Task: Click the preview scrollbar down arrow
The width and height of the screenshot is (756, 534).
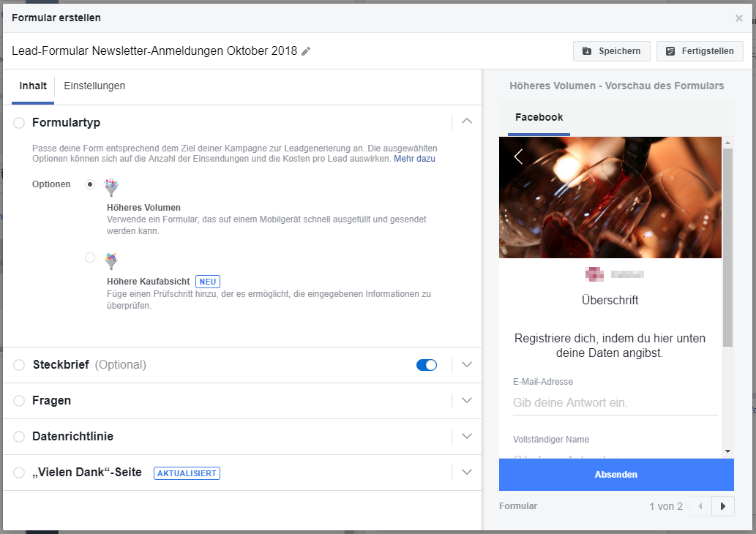Action: point(727,451)
